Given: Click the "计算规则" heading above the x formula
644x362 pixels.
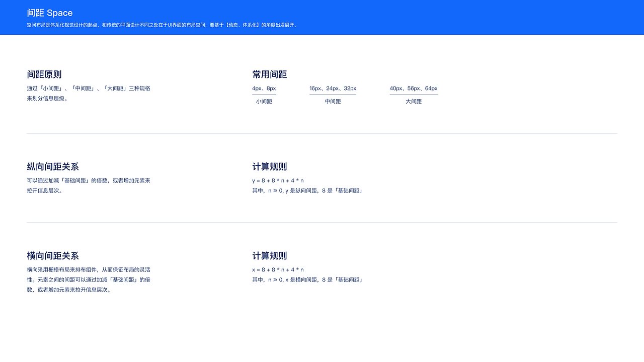Looking at the screenshot, I should [270, 256].
